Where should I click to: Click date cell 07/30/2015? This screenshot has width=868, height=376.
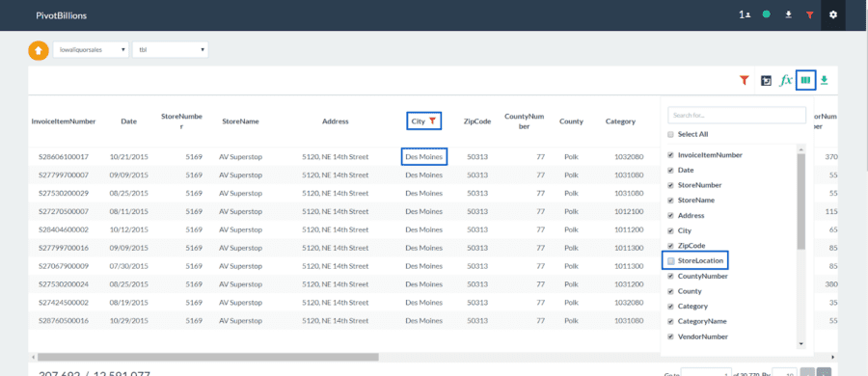128,266
